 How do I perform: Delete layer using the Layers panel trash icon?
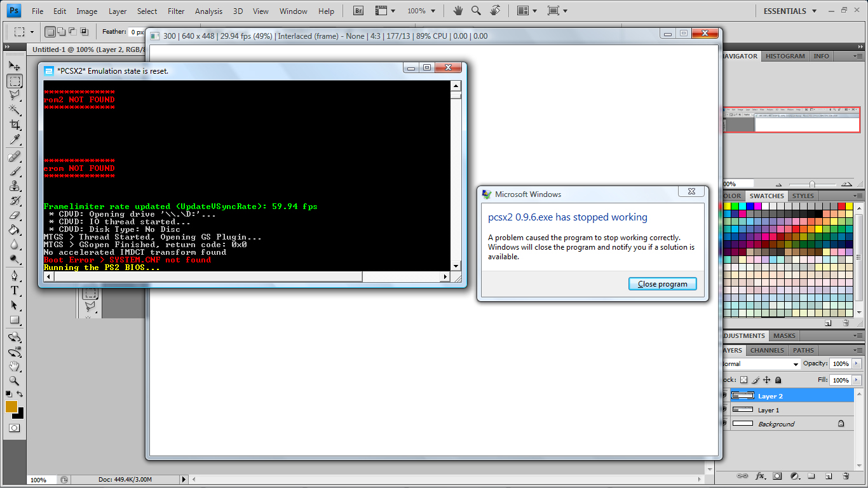click(846, 475)
